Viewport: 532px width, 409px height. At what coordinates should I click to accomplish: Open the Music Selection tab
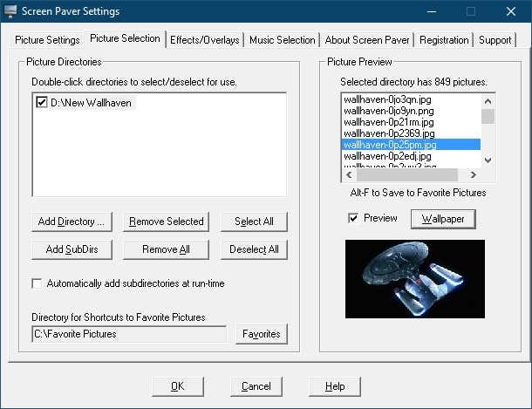(x=282, y=40)
